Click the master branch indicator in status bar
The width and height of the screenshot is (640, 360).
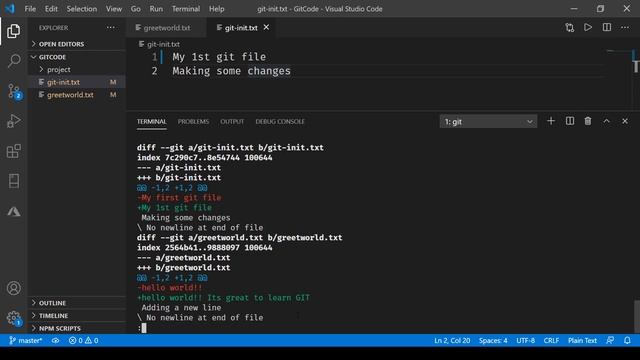[x=25, y=340]
